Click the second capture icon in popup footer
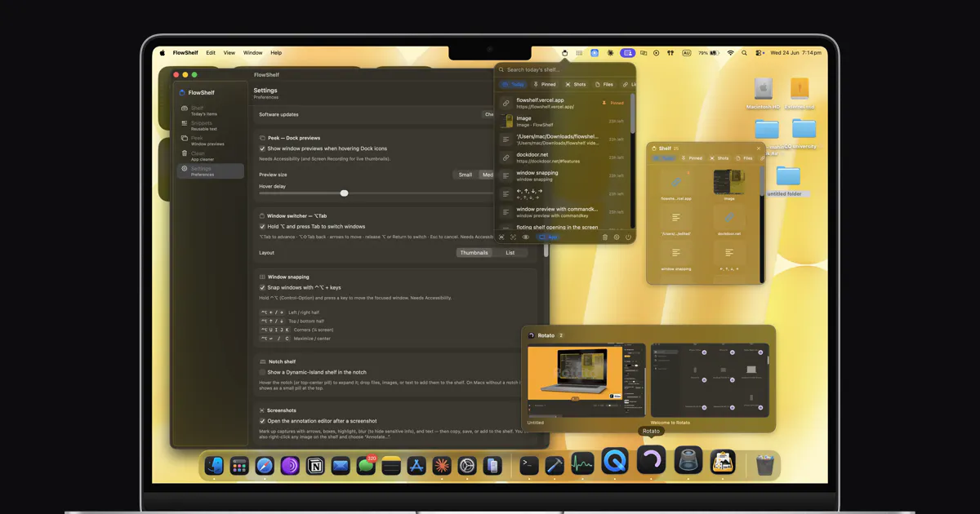The width and height of the screenshot is (980, 514). [513, 237]
